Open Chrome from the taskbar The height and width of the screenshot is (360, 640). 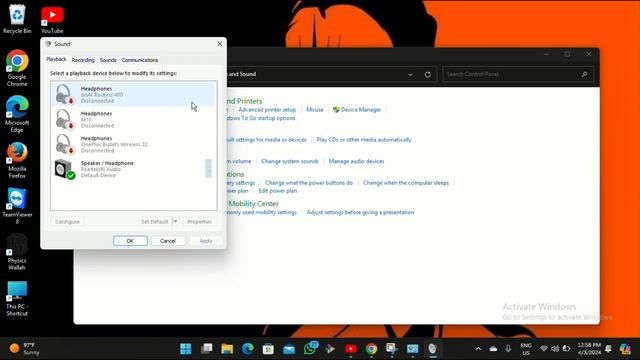tap(371, 349)
